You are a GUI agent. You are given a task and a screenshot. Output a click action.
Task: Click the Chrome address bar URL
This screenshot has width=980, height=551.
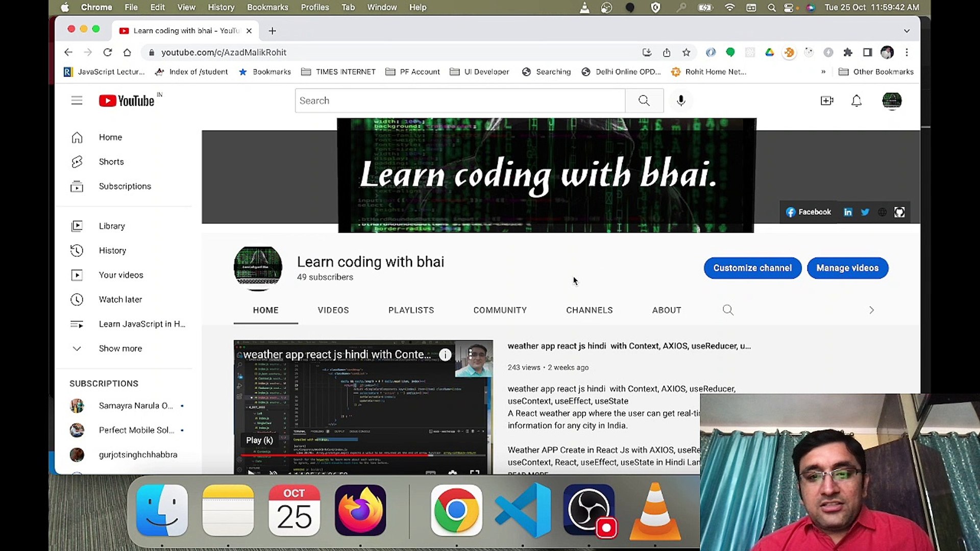pyautogui.click(x=224, y=52)
